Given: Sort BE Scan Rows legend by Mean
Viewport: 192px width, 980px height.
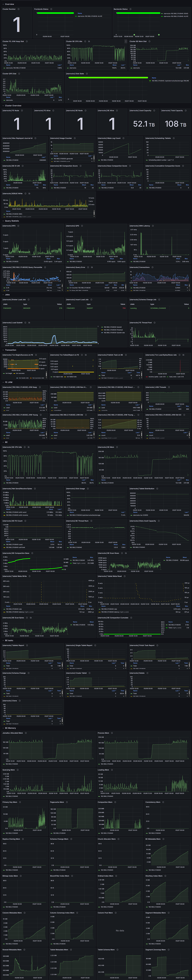Looking at the screenshot, I should pos(185,557).
